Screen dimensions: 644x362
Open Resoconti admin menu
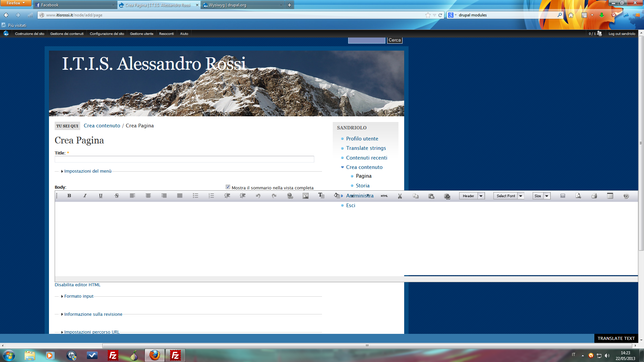pos(166,34)
